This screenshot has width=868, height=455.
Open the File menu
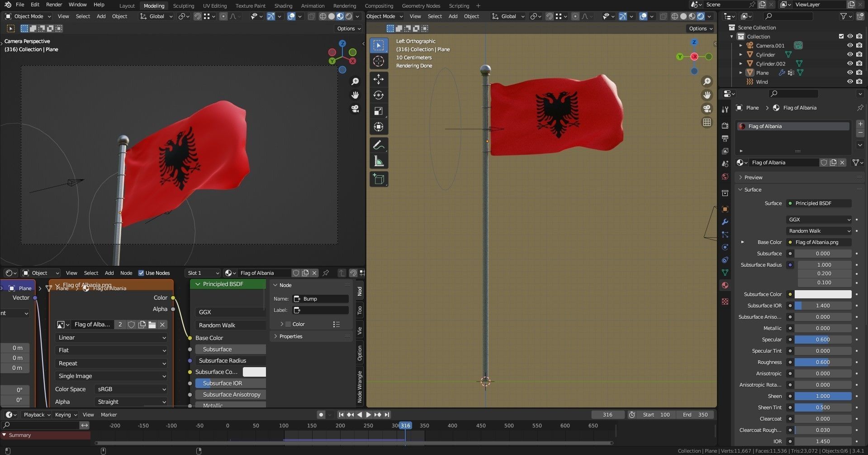[20, 5]
